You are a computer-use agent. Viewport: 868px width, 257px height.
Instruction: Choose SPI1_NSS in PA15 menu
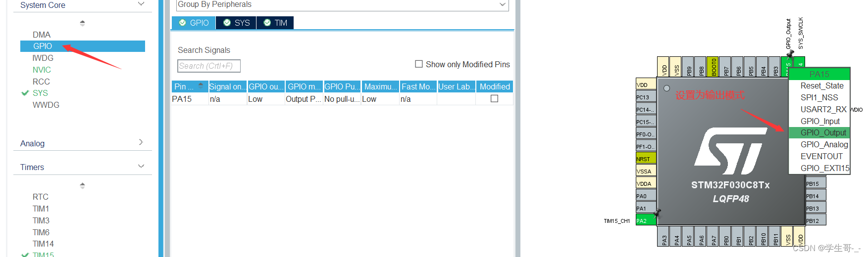pyautogui.click(x=819, y=97)
